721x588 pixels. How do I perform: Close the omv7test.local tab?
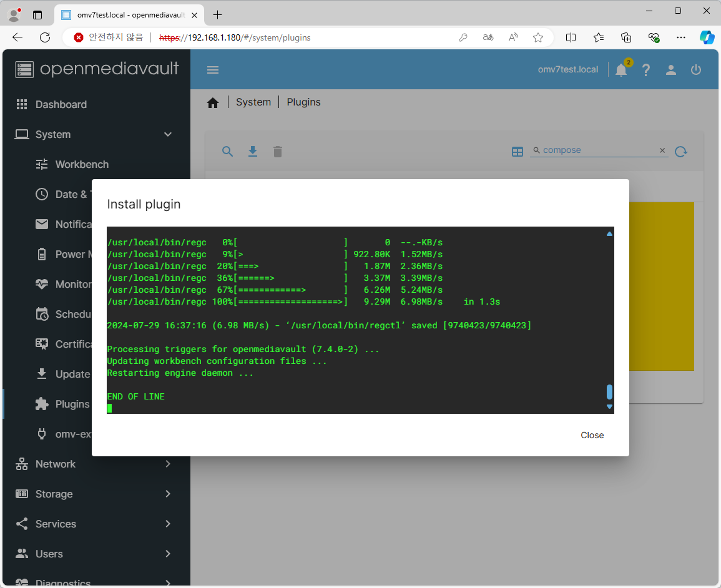pos(195,15)
